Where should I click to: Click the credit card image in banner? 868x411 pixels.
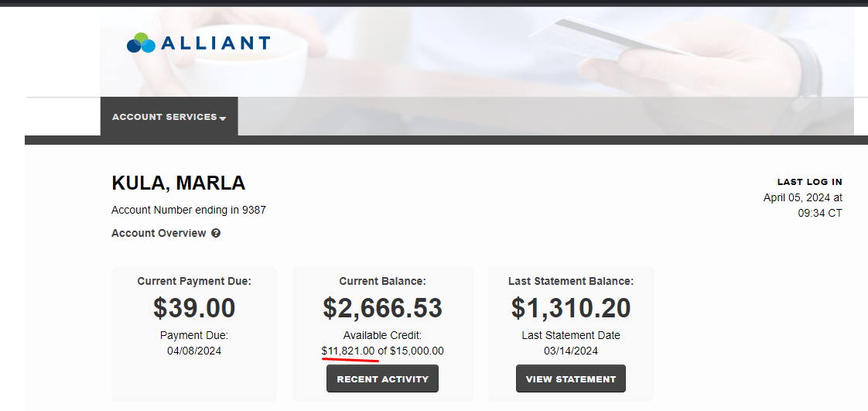[x=610, y=40]
